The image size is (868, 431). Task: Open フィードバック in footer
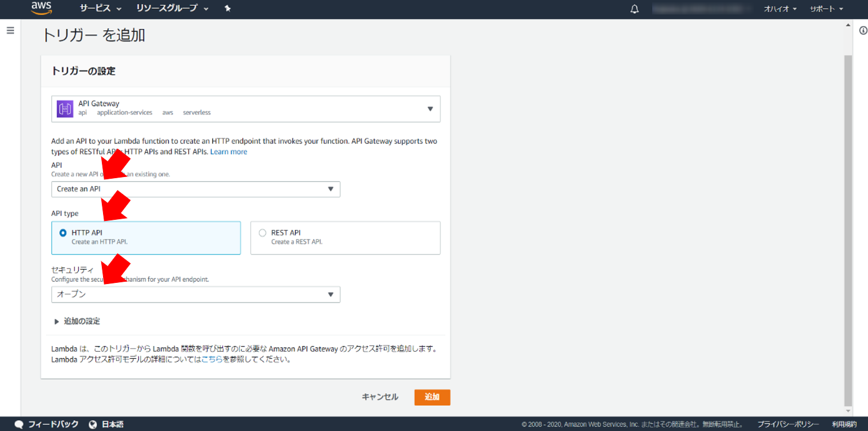[53, 424]
